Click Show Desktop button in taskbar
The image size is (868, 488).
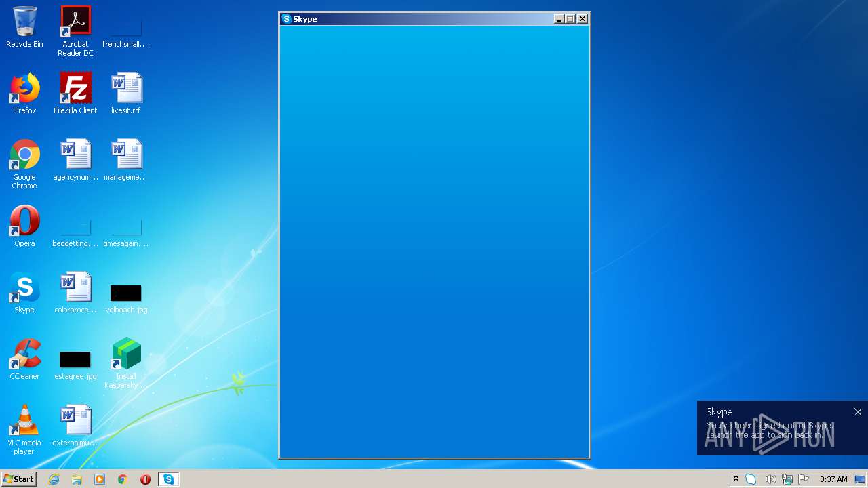(861, 479)
